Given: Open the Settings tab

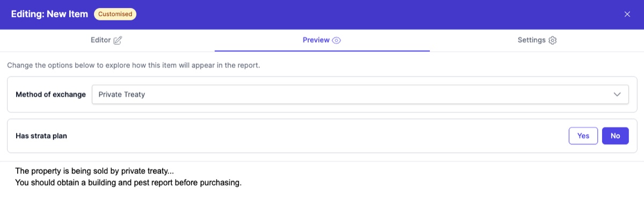Looking at the screenshot, I should [537, 40].
